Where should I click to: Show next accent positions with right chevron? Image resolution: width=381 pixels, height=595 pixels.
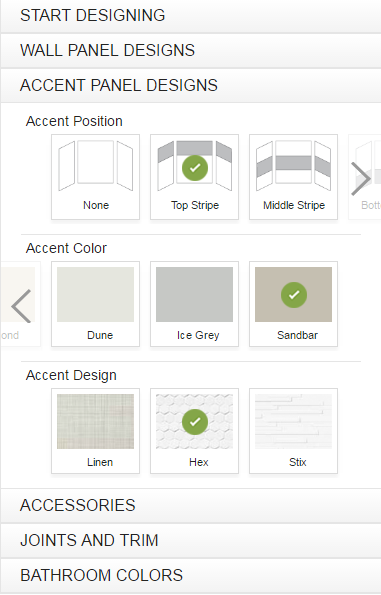361,178
